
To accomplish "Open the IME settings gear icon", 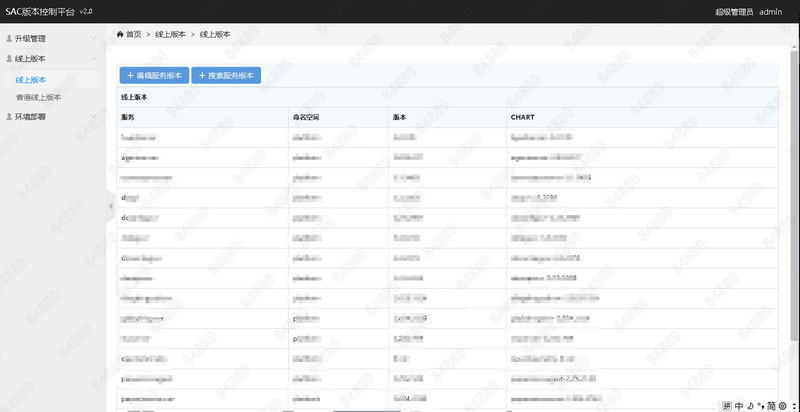I will point(782,406).
